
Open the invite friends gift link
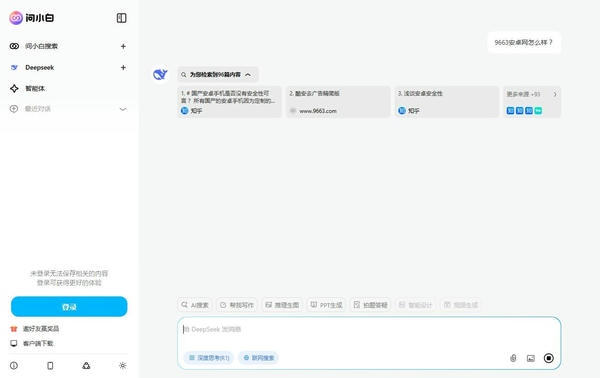pos(35,329)
